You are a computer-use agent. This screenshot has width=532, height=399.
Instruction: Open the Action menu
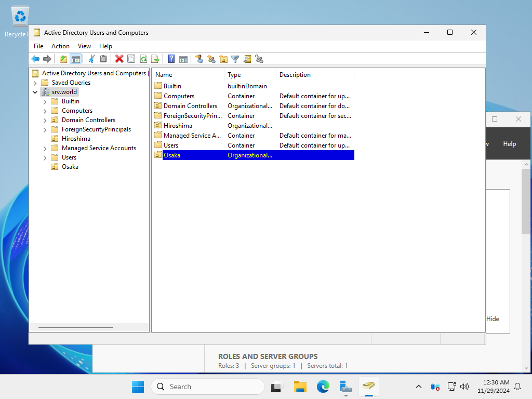tap(60, 46)
